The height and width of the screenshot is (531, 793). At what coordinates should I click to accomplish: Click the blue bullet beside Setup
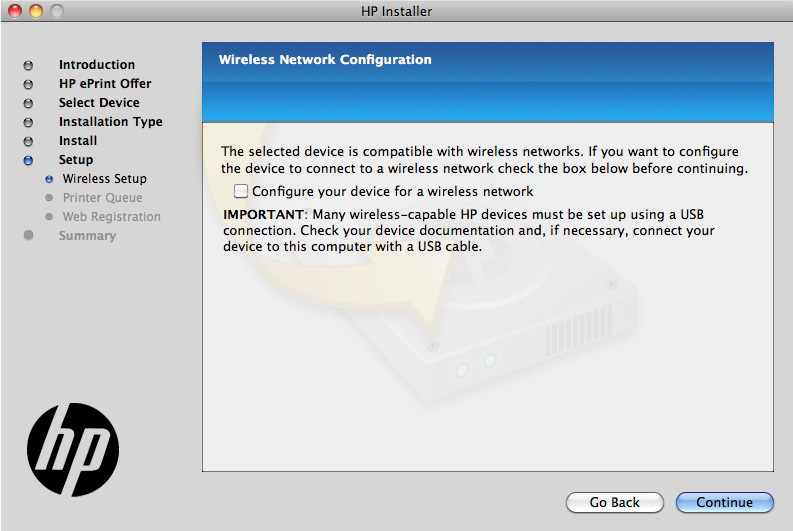(28, 160)
